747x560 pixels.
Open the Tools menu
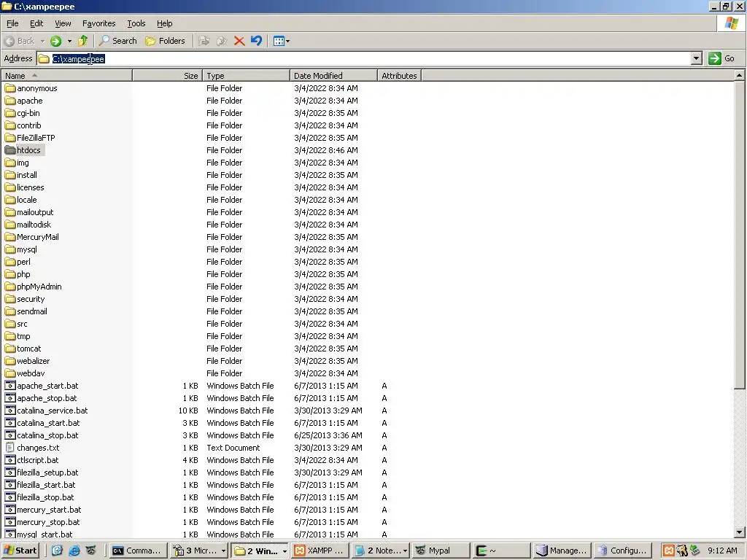point(136,23)
